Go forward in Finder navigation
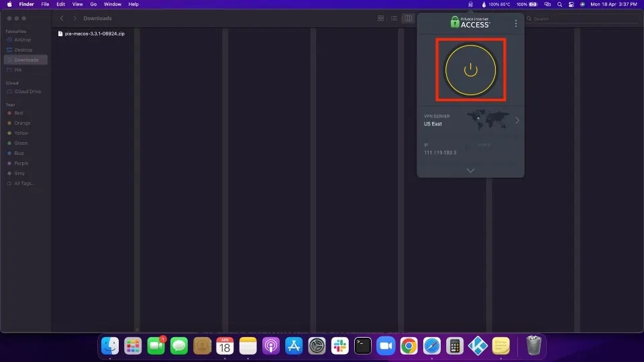The image size is (644, 362). [74, 19]
